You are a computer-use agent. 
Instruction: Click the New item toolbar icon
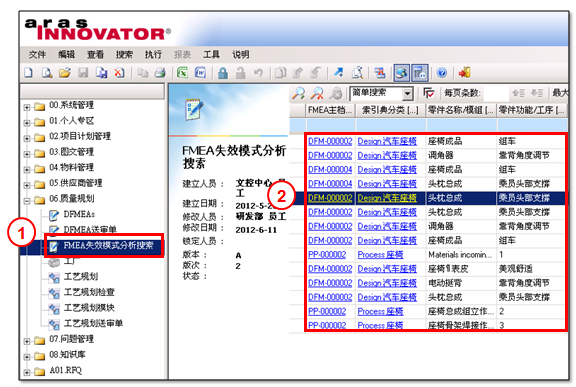(x=29, y=72)
